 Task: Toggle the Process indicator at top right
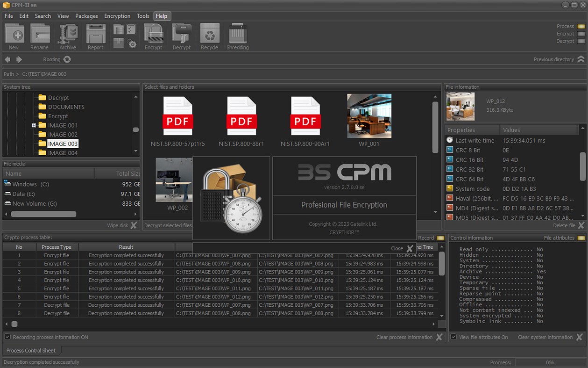click(x=581, y=26)
